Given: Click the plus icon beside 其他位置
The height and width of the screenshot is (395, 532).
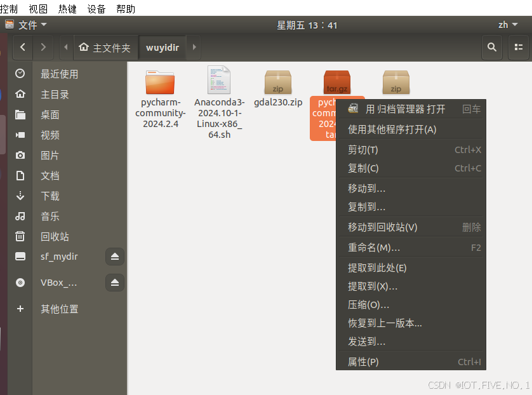Looking at the screenshot, I should coord(20,309).
